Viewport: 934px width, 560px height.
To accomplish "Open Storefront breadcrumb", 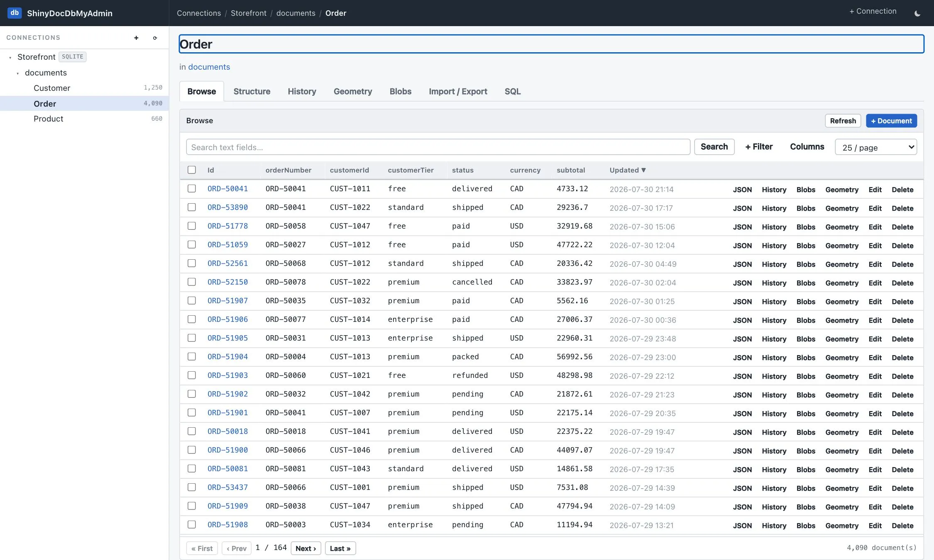I will point(249,13).
